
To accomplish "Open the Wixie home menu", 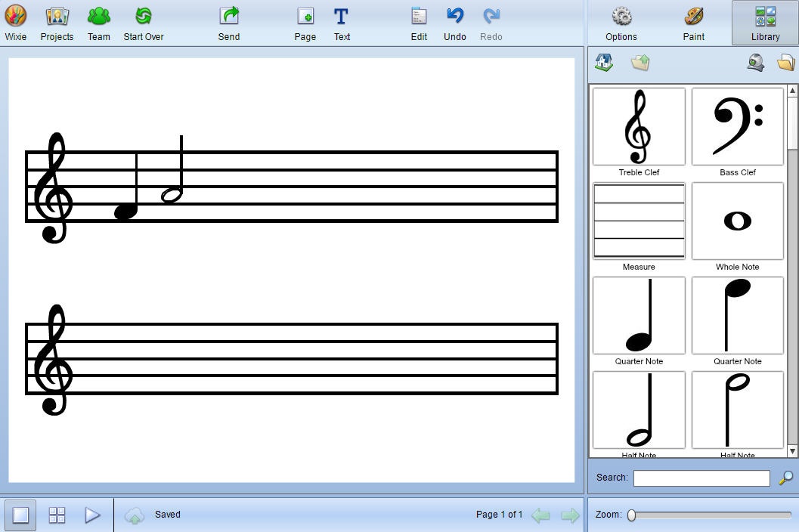I will point(15,21).
